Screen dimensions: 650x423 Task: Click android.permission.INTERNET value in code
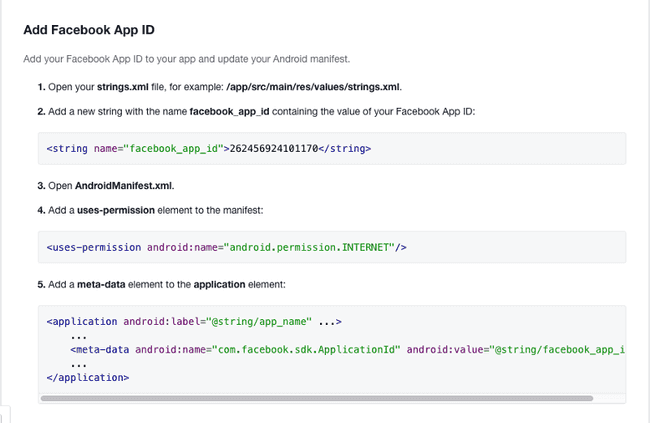click(x=309, y=247)
